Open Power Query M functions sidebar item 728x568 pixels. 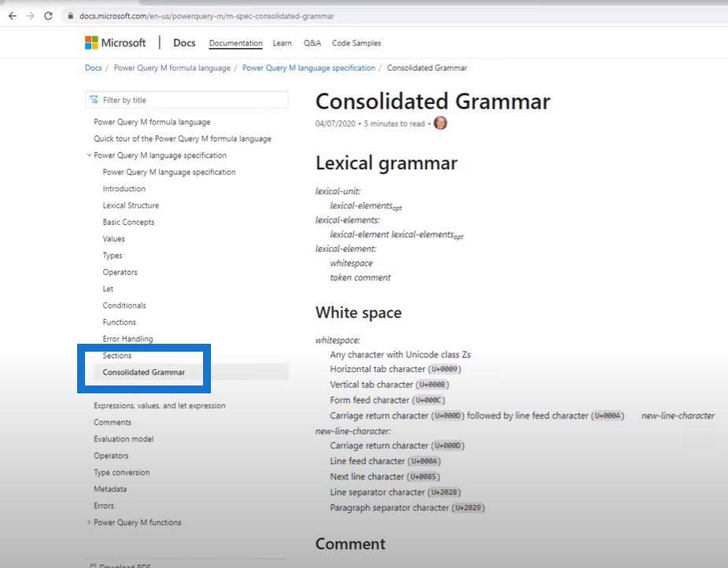click(138, 522)
